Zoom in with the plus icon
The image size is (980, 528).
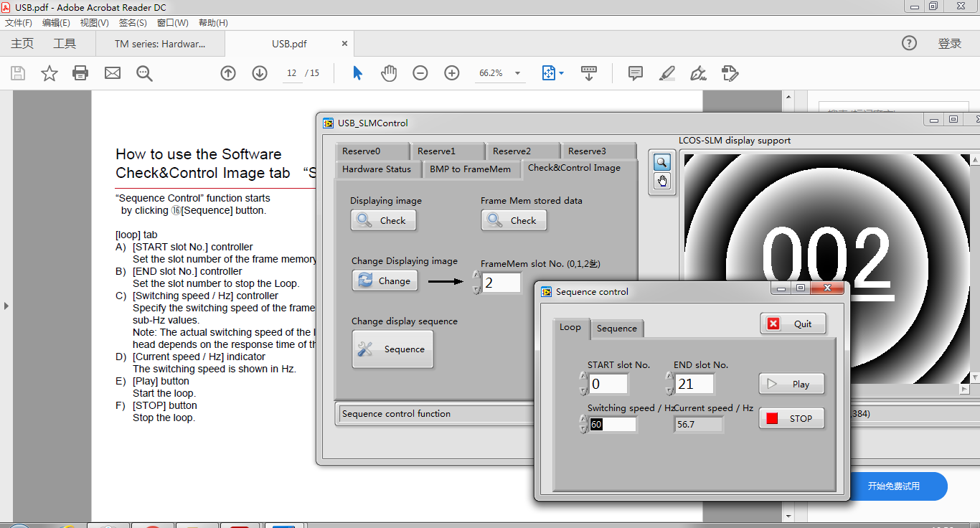(452, 73)
